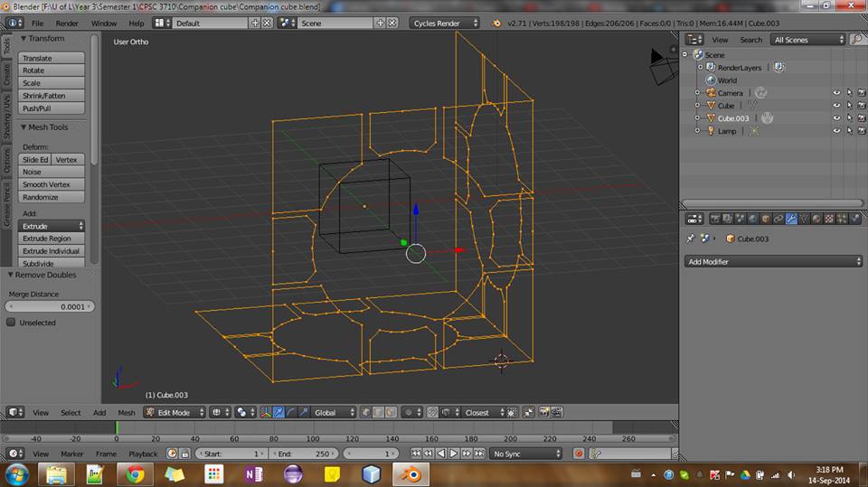Open the All Scenes outliner filter dropdown
This screenshot has width=868, height=487.
pyautogui.click(x=807, y=39)
